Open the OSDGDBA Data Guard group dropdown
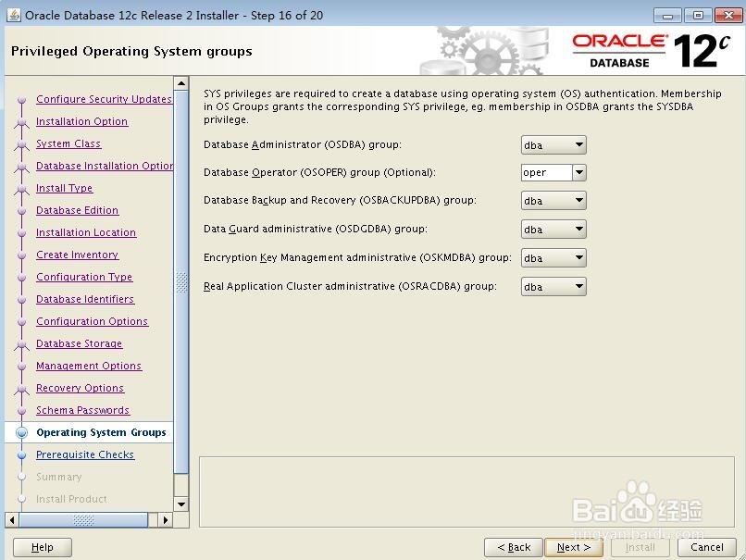This screenshot has width=746, height=560. tap(553, 230)
